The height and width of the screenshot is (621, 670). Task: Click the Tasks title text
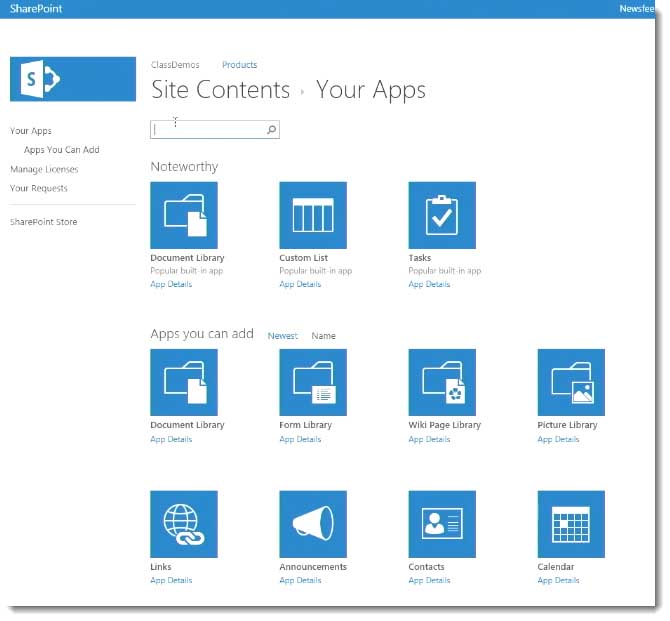(420, 258)
